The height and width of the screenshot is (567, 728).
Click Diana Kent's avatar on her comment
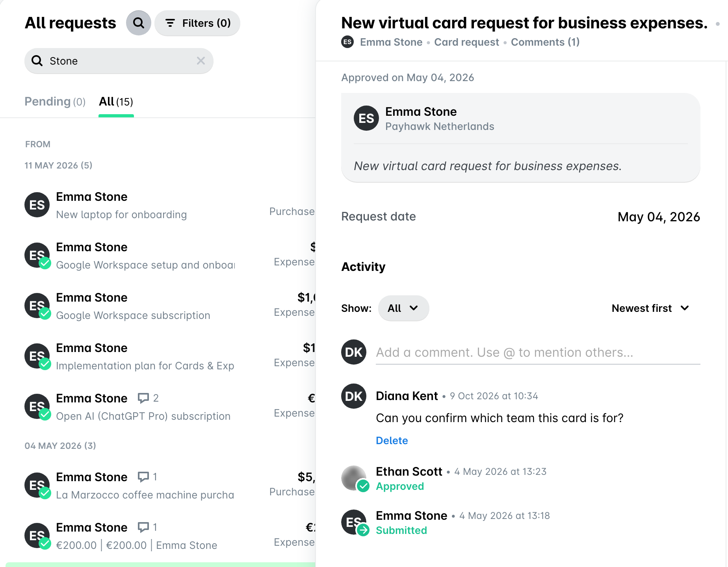coord(354,396)
